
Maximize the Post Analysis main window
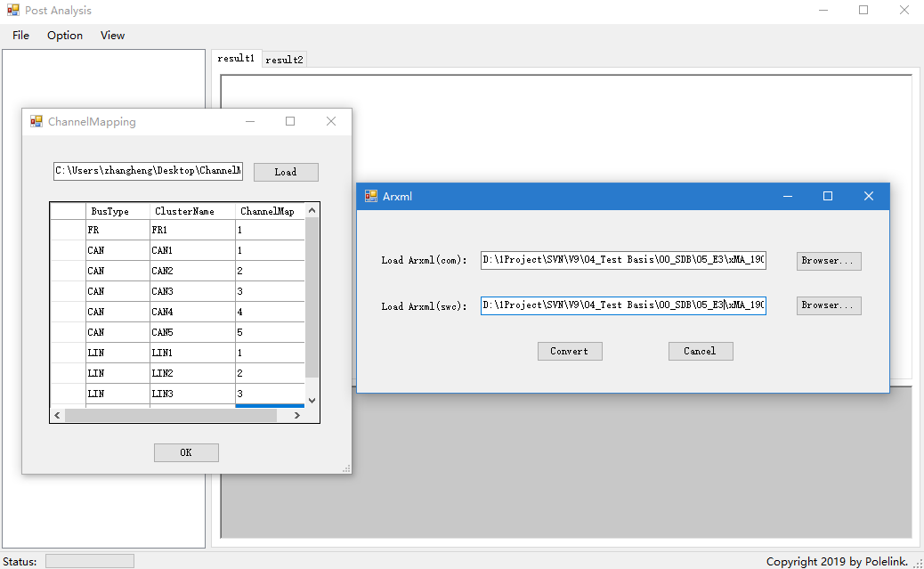point(863,10)
